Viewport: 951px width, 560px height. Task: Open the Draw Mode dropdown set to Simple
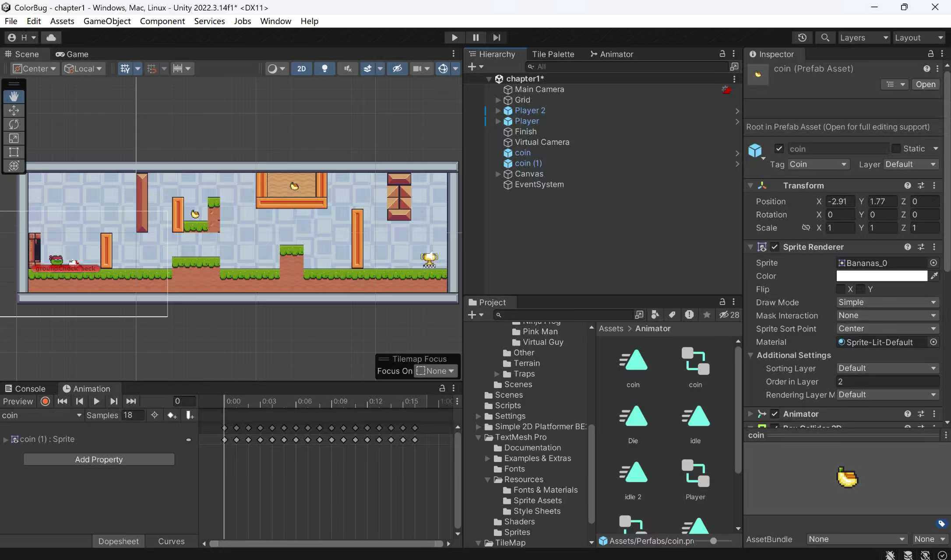(887, 302)
